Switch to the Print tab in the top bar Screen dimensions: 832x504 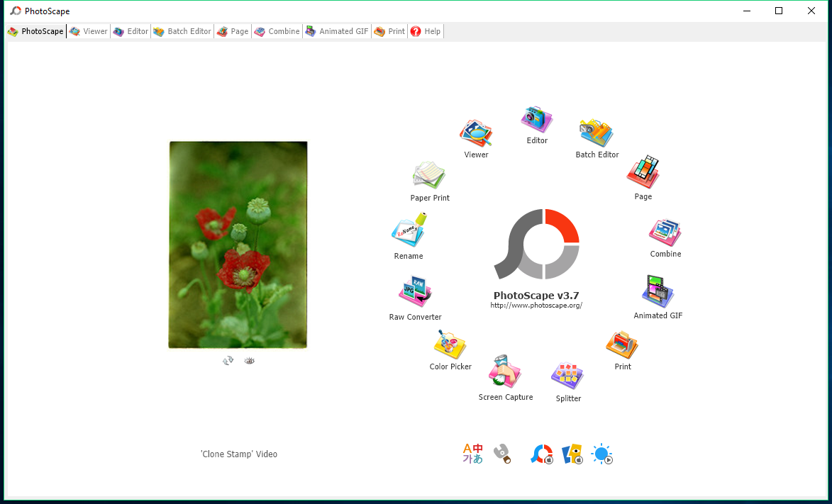[x=389, y=31]
